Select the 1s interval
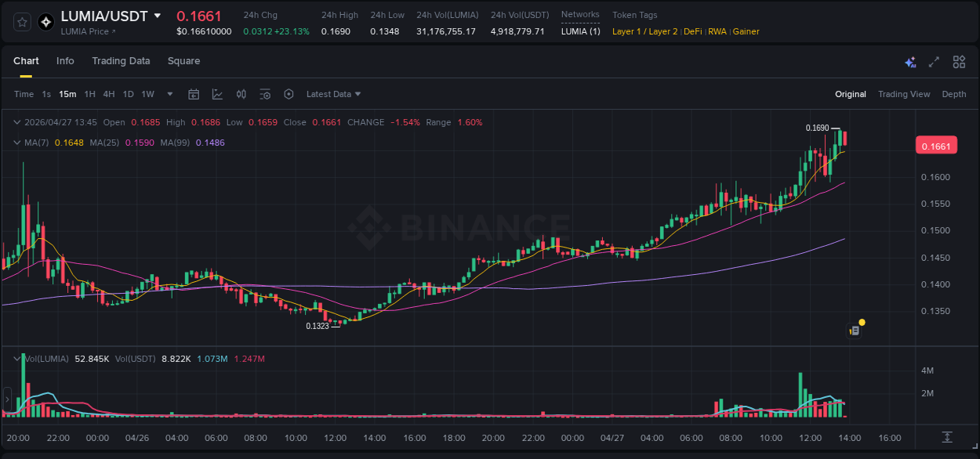980x459 pixels. [46, 94]
